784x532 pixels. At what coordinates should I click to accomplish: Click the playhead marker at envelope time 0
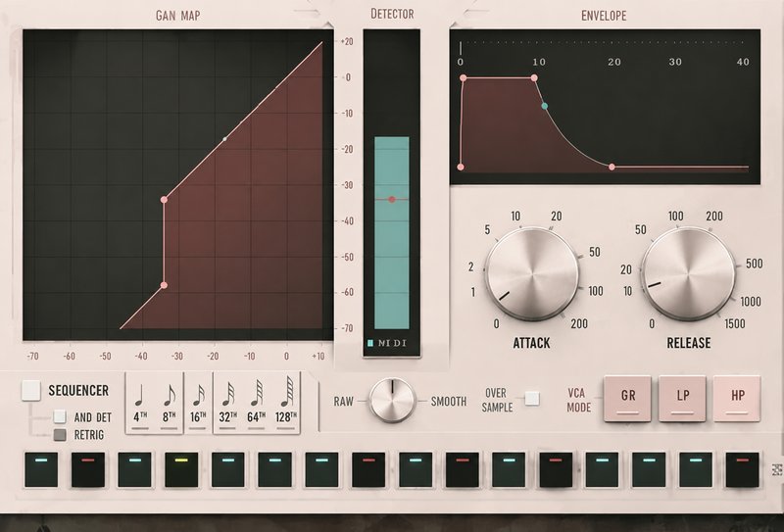461,49
